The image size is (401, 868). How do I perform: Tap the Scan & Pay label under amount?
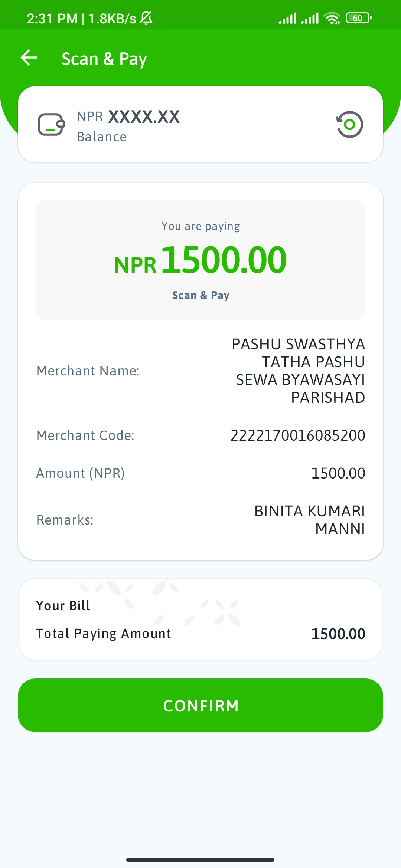click(200, 295)
